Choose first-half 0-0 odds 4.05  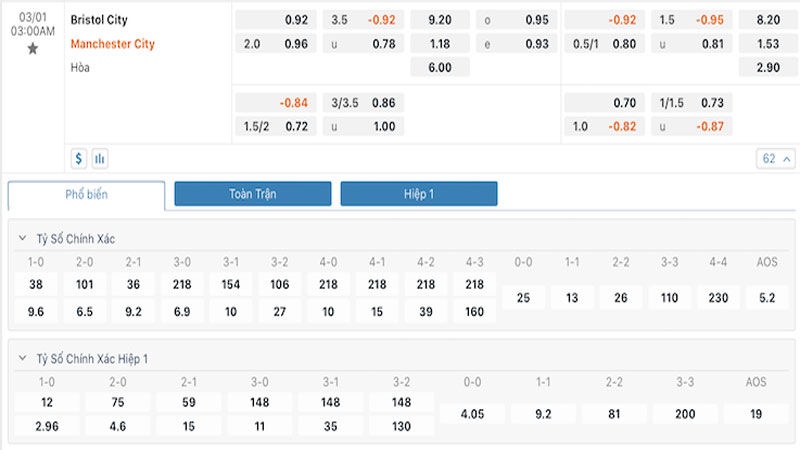pos(472,414)
